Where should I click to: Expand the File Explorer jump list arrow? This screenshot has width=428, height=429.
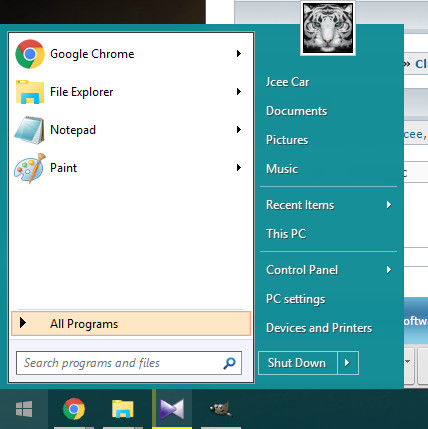pos(239,92)
